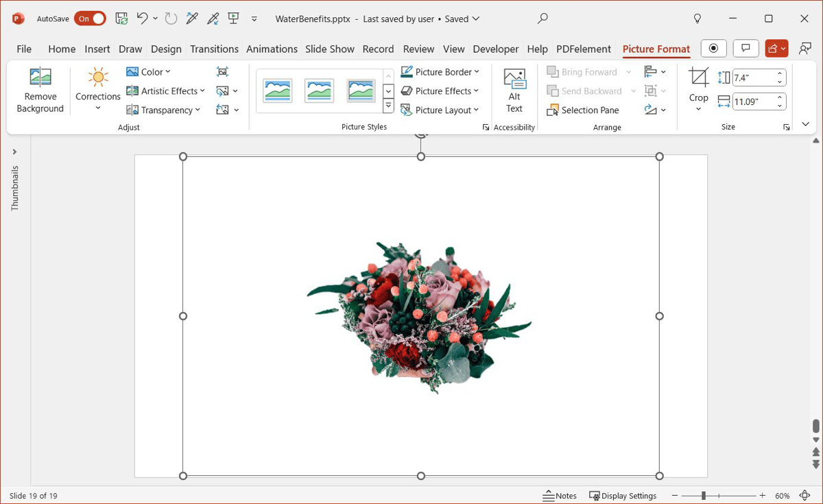The height and width of the screenshot is (504, 823).
Task: Click the zoom slider handle
Action: pyautogui.click(x=704, y=496)
